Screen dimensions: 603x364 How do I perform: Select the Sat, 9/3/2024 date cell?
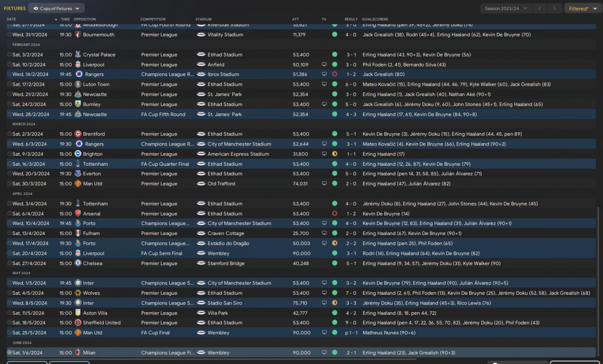(28, 154)
